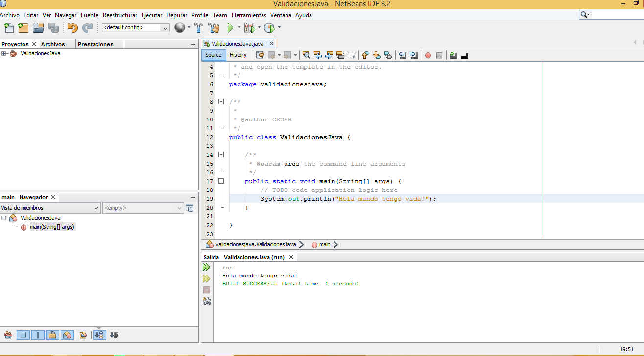
Task: Switch to History view button
Action: (x=238, y=55)
